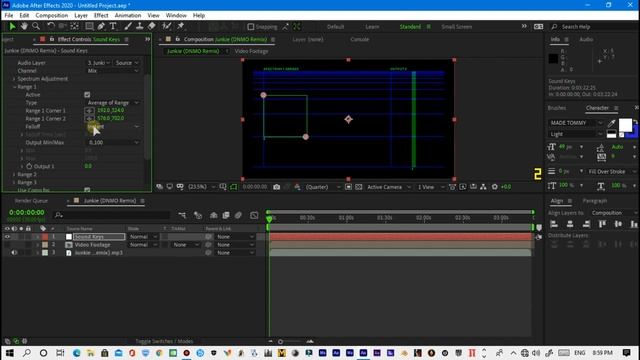Viewport: 640px width, 360px height.
Task: Click the Motion Blur enable icon in timeline
Action: [238, 215]
